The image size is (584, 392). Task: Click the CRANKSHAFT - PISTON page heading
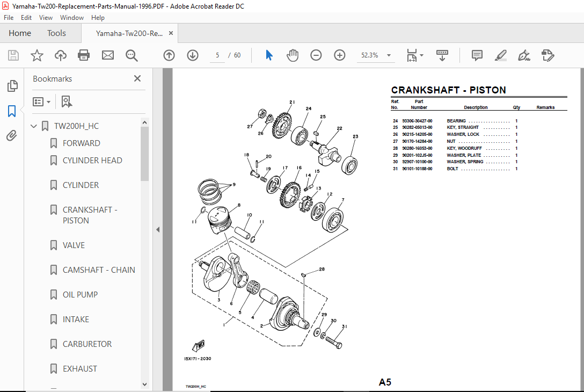coord(448,90)
